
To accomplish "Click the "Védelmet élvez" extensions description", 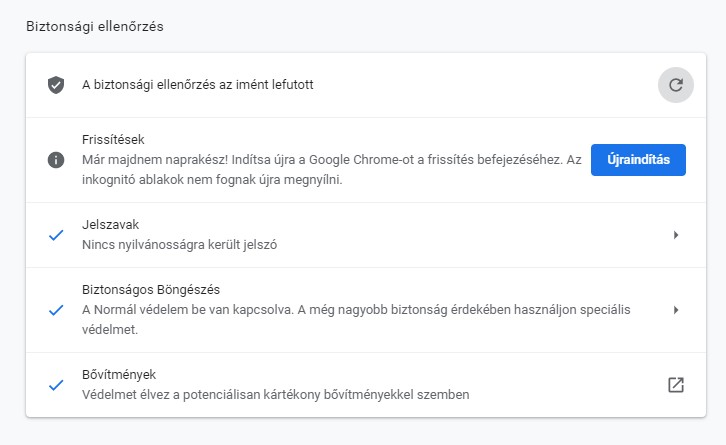I will tap(276, 394).
